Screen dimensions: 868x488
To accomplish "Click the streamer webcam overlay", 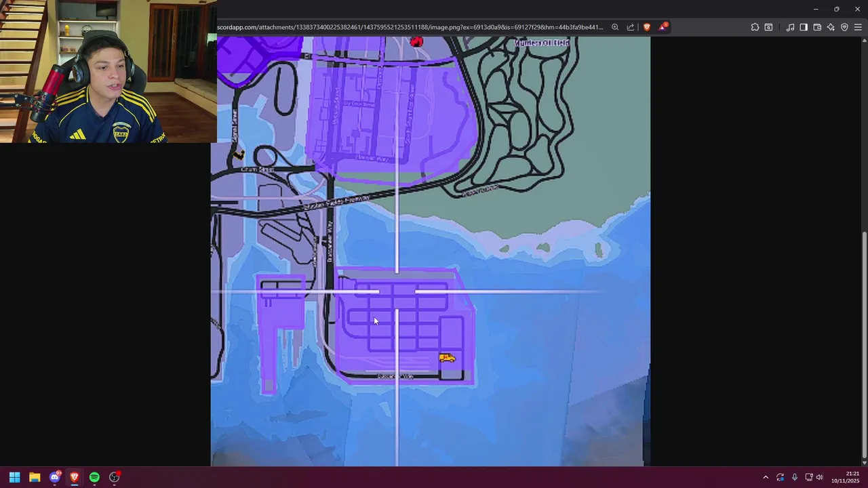I will pyautogui.click(x=108, y=71).
